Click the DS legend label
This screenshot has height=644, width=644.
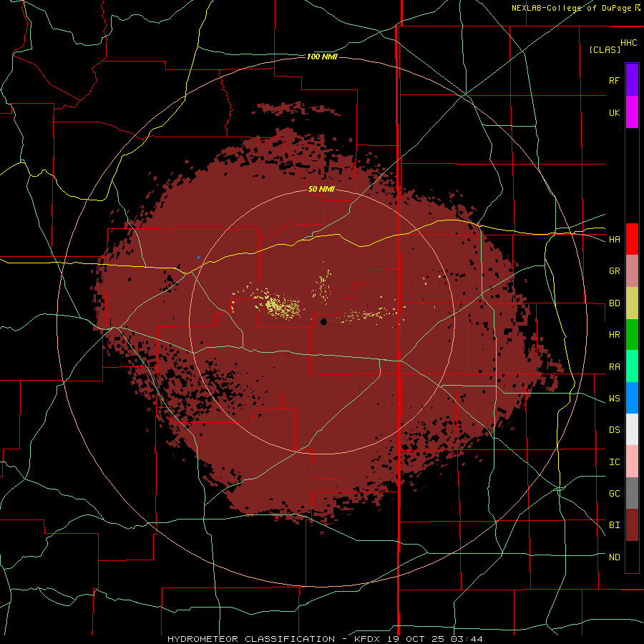tap(614, 430)
